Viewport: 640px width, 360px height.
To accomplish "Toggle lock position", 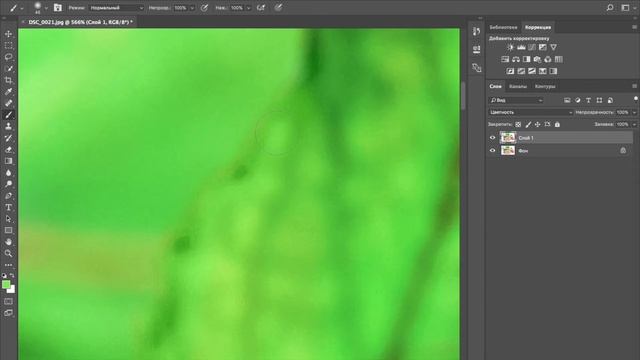I will pos(538,124).
